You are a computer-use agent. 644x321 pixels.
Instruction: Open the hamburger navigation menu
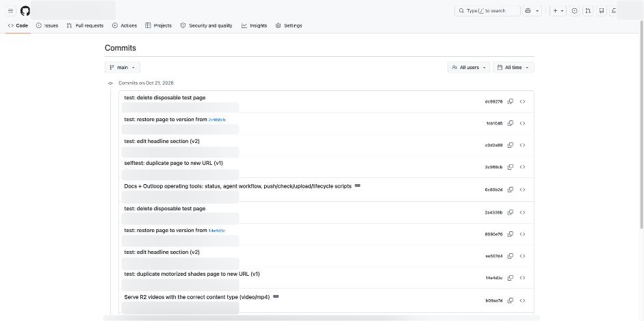coord(11,11)
